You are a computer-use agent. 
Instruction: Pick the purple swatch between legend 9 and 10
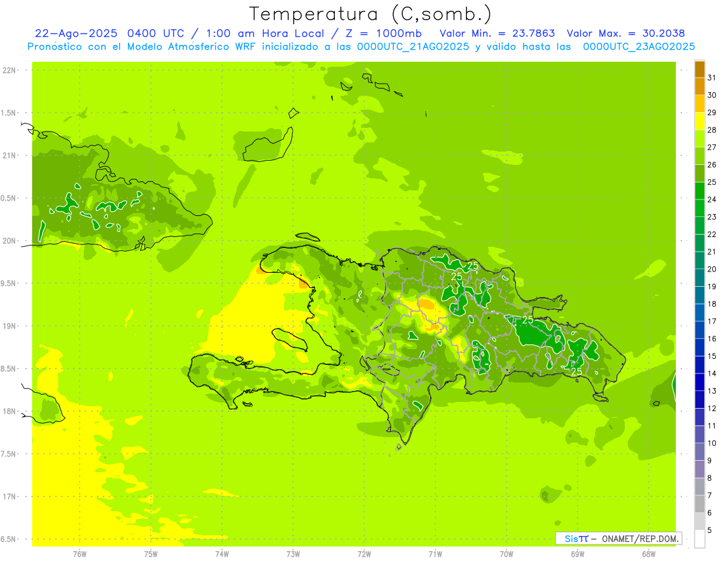tap(699, 452)
